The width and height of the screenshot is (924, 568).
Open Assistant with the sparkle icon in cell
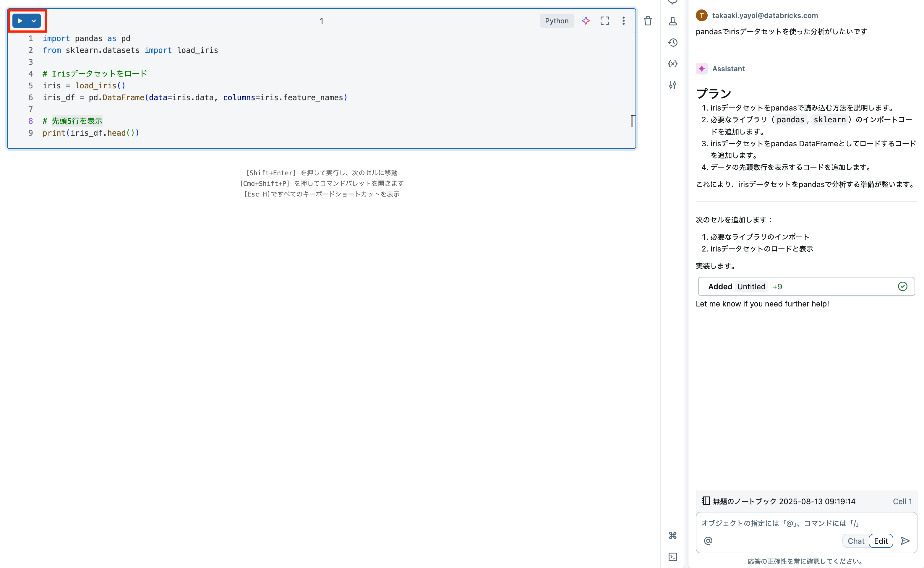586,21
